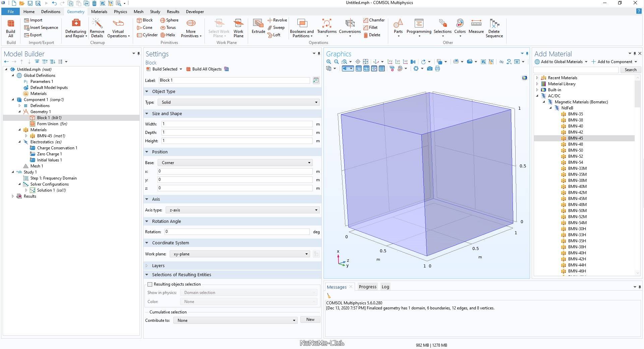Switch Graphics to the xy view
644x349 pixels.
(390, 62)
